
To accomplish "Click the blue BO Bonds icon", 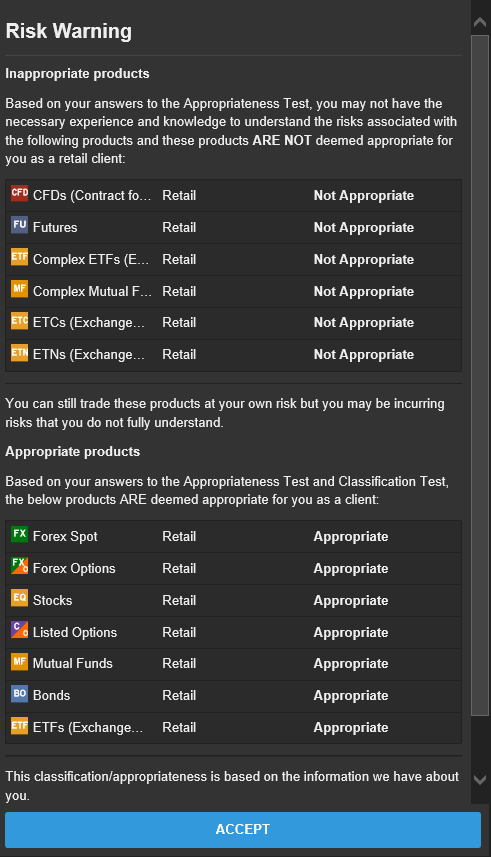I will [x=20, y=694].
